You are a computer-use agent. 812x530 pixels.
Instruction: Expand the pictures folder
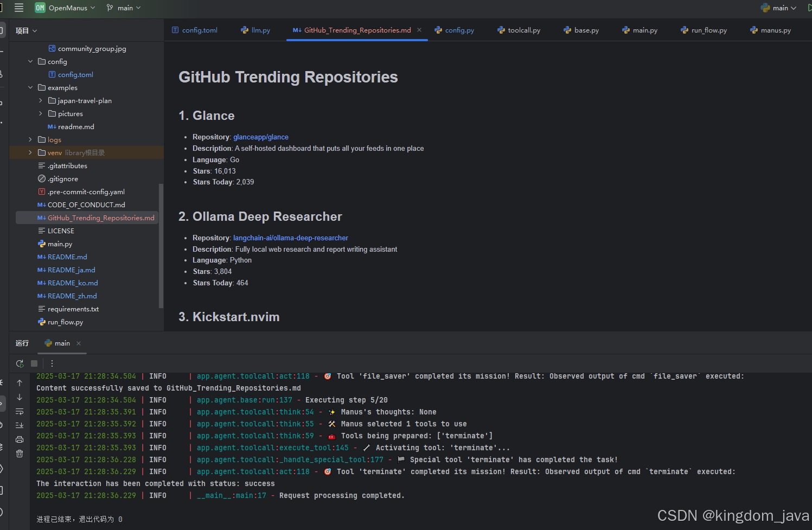point(41,114)
